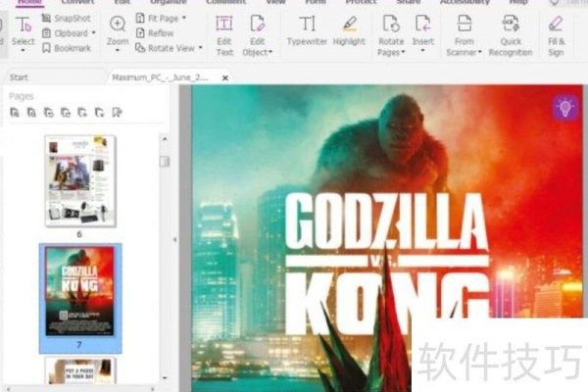Click the Reflow option
588x392 pixels.
pyautogui.click(x=155, y=33)
